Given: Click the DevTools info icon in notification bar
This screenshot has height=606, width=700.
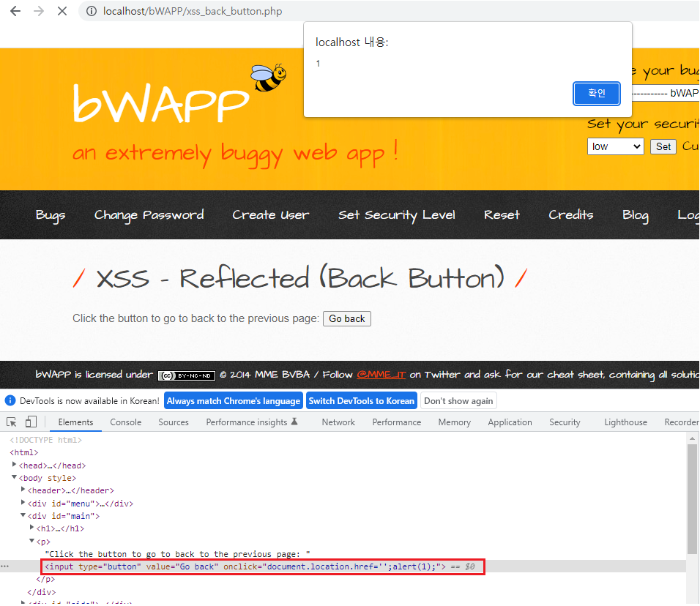Looking at the screenshot, I should click(10, 401).
